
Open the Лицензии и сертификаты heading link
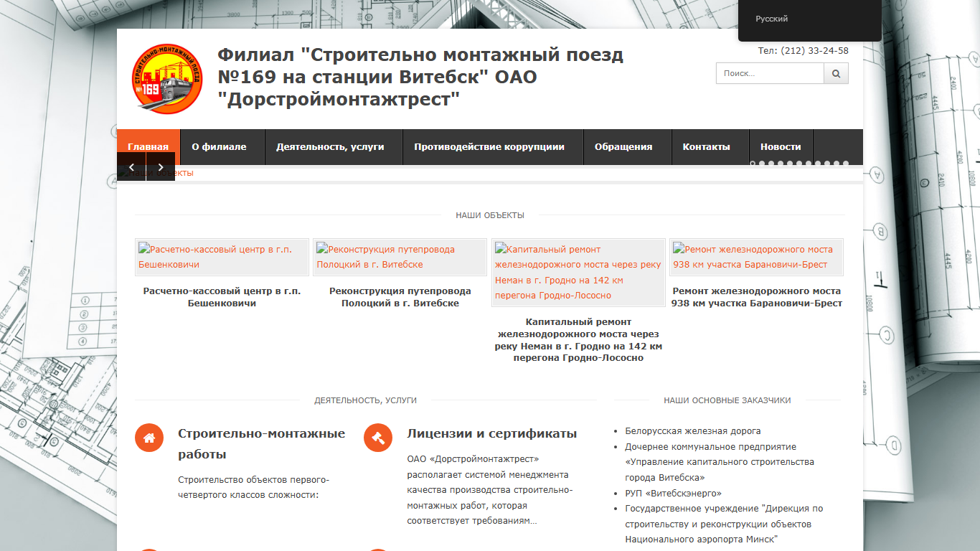(x=491, y=433)
